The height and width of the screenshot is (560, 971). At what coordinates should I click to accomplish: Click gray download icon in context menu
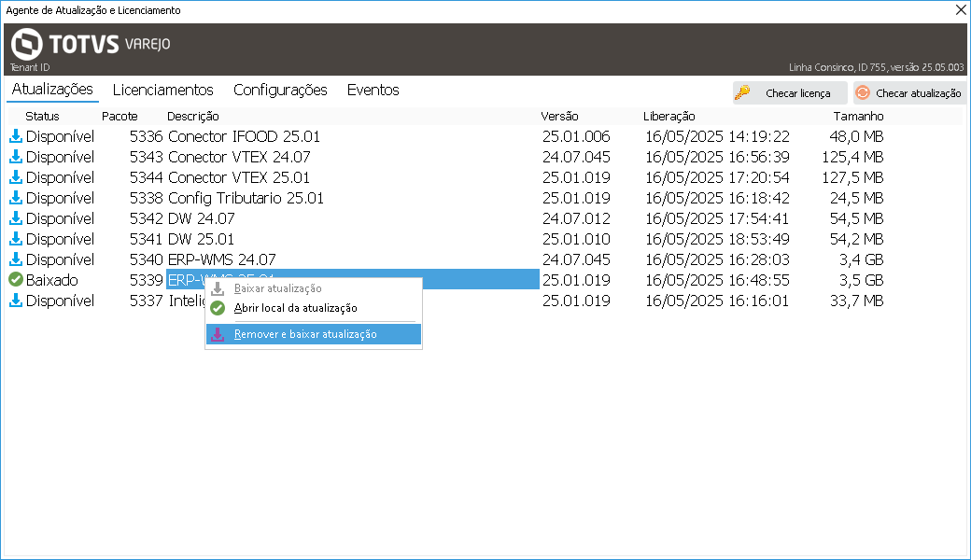[218, 288]
